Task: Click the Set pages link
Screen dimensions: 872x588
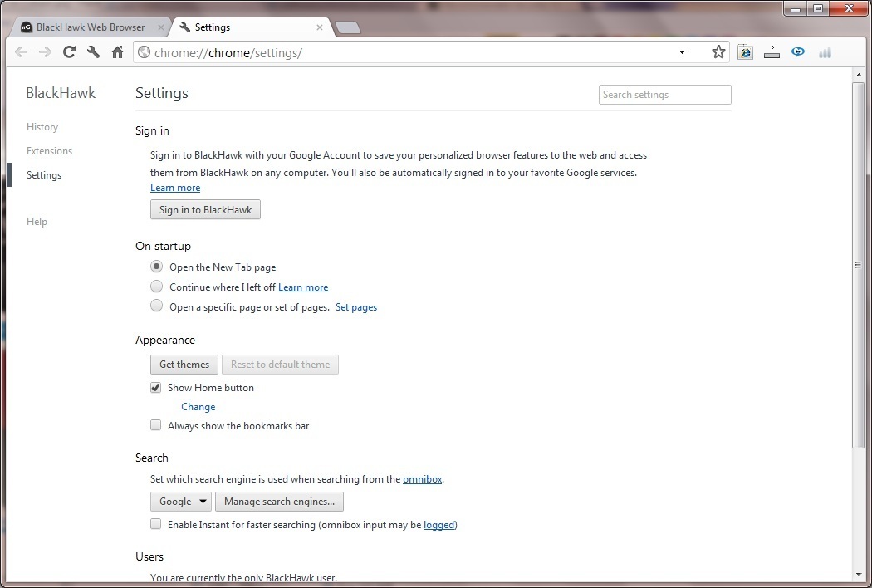Action: tap(356, 307)
